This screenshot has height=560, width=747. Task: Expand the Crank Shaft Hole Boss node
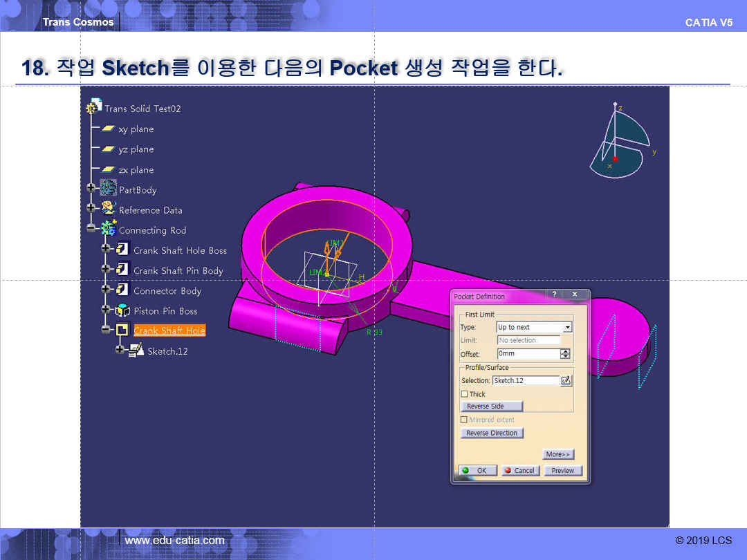106,250
